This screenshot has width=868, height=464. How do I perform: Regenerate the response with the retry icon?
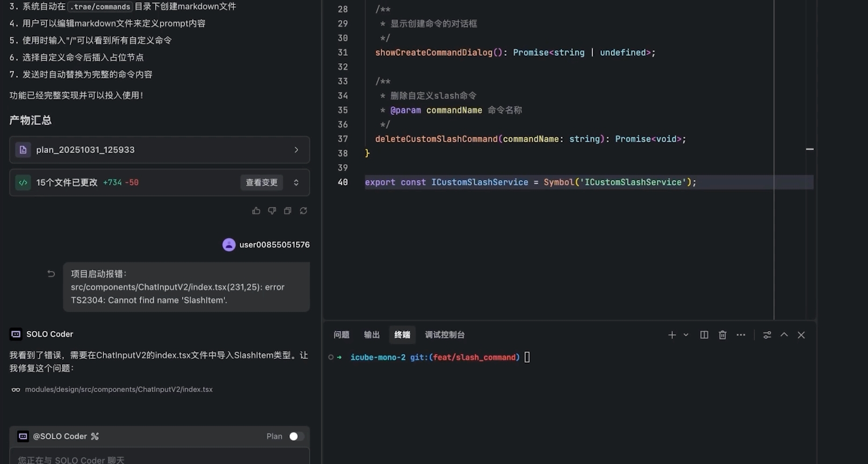304,211
